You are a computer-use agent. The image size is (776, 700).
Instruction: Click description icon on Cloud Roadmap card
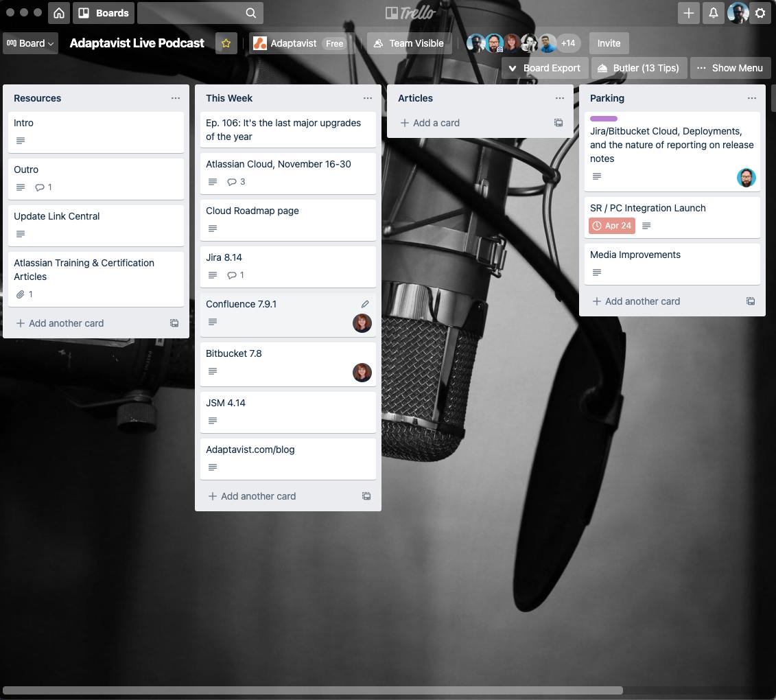click(x=213, y=229)
